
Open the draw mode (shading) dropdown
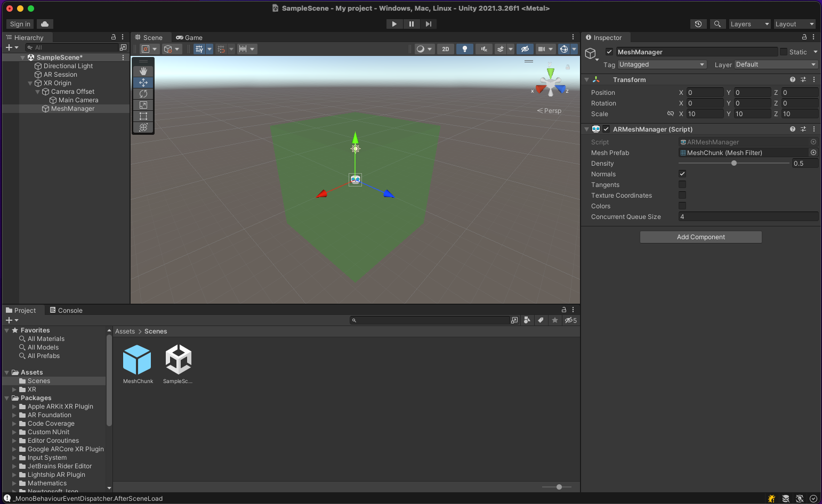pos(425,49)
